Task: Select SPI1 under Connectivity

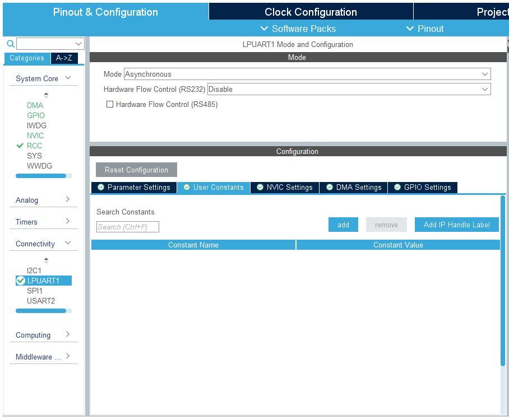Action: tap(34, 291)
